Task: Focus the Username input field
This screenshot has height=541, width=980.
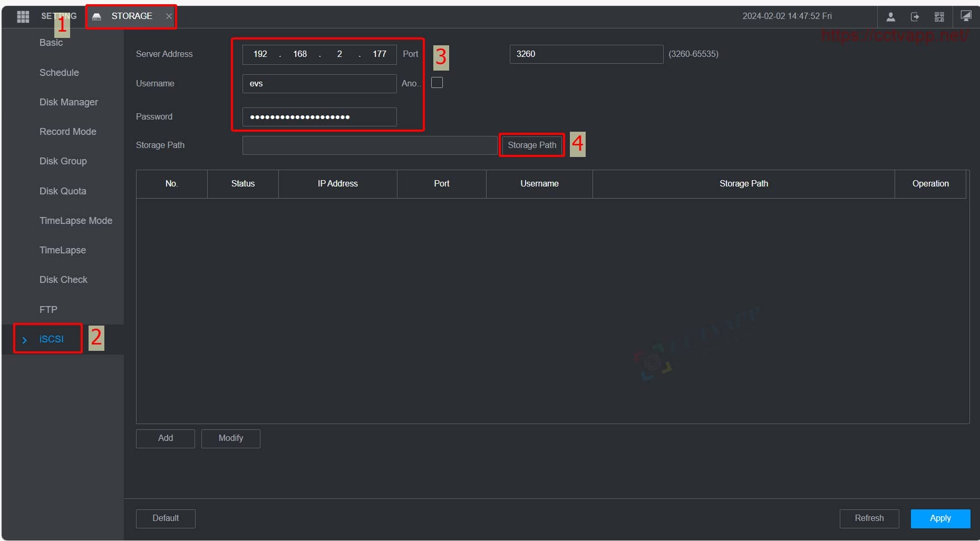Action: click(319, 84)
